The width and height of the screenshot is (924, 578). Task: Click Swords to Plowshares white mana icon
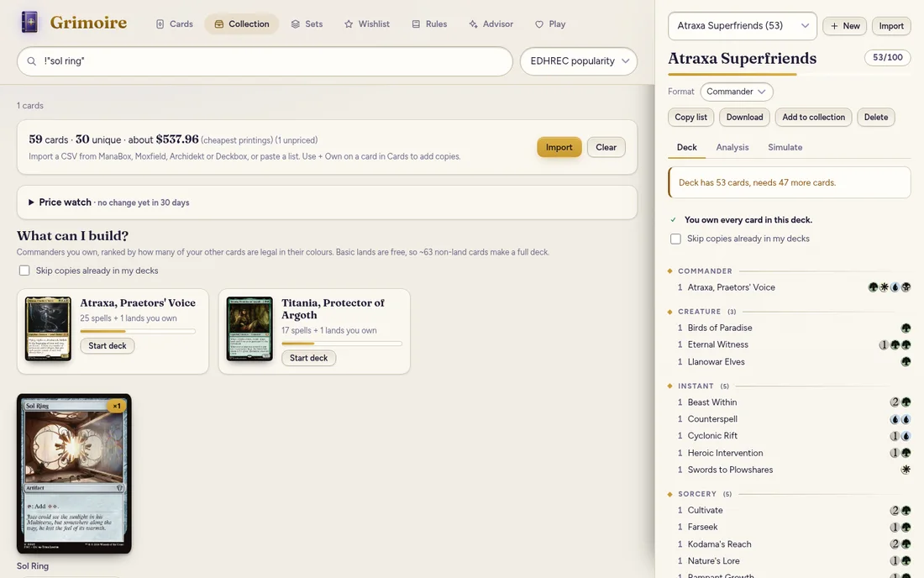tap(906, 470)
